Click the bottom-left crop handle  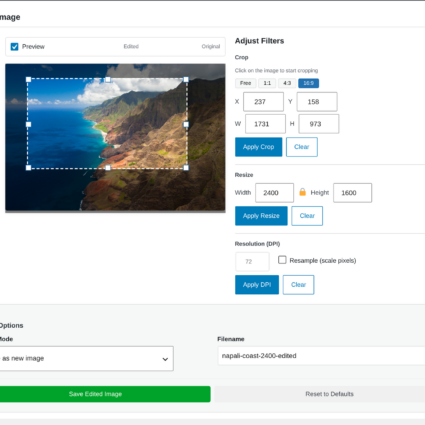click(28, 168)
